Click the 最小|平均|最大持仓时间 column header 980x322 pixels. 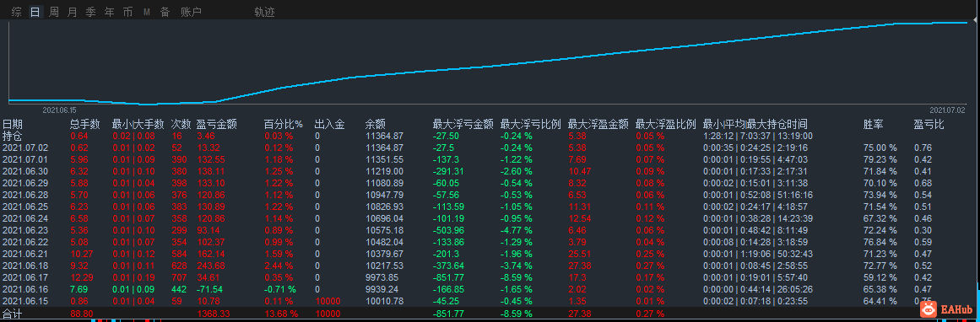pyautogui.click(x=755, y=124)
